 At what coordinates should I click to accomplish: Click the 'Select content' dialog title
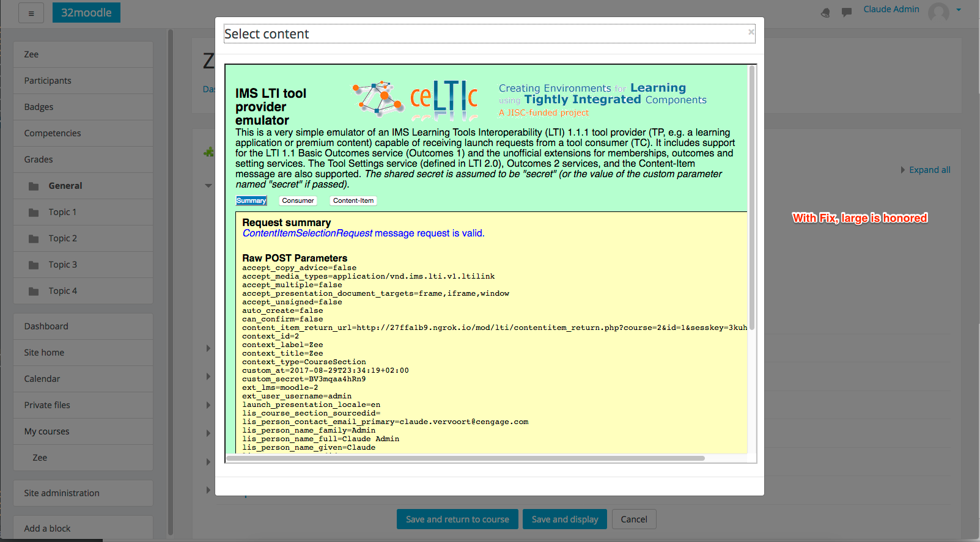267,34
